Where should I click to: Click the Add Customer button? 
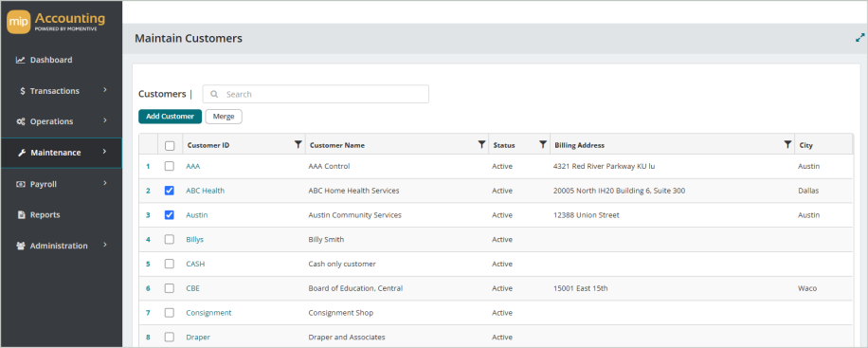pyautogui.click(x=170, y=117)
